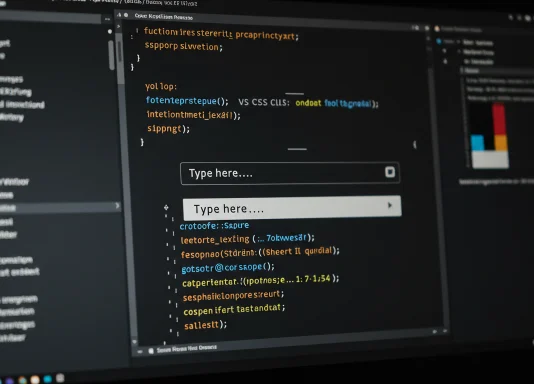The image size is (534, 384).
Task: Click the square icon inside the dark input field
Action: coord(390,172)
